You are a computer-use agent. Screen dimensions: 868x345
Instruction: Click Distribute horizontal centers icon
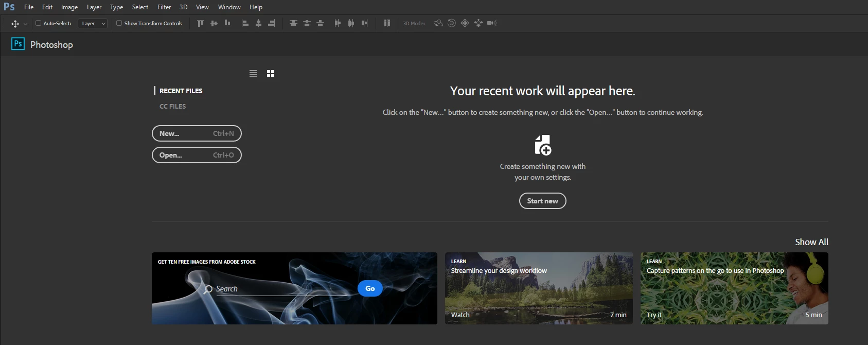(x=351, y=23)
